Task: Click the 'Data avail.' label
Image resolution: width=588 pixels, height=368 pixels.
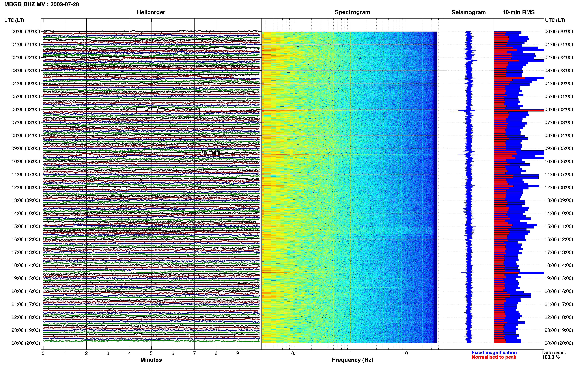Action: (x=554, y=352)
